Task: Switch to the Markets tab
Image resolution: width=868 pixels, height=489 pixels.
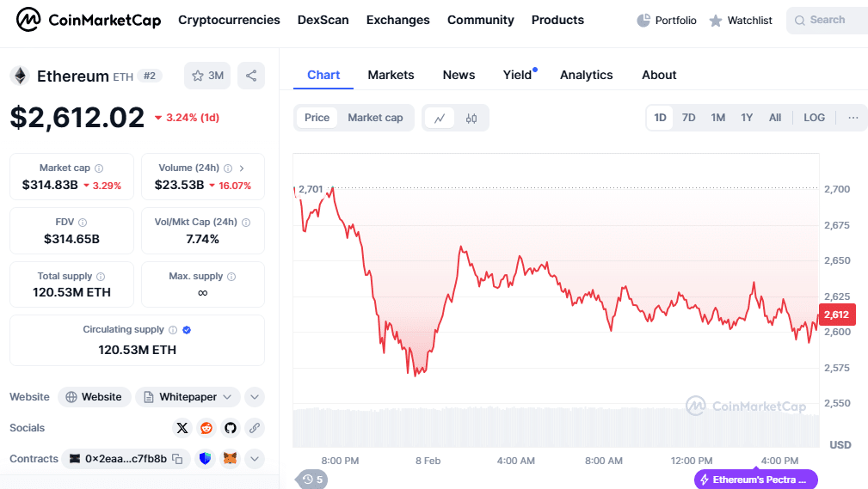Action: coord(391,76)
